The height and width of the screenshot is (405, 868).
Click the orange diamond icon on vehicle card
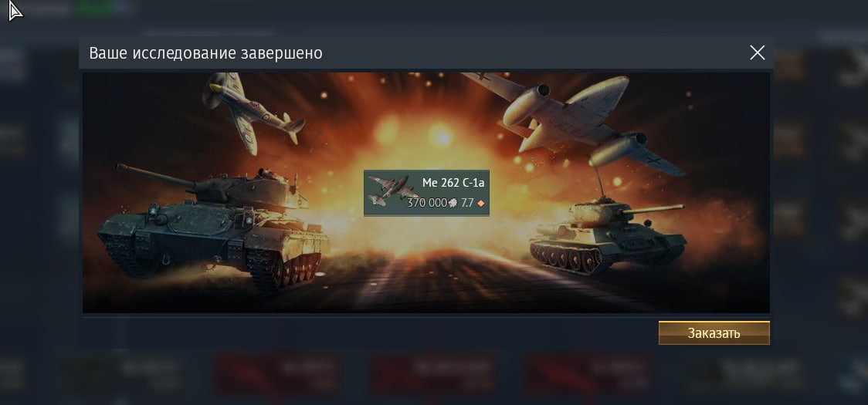coord(480,204)
